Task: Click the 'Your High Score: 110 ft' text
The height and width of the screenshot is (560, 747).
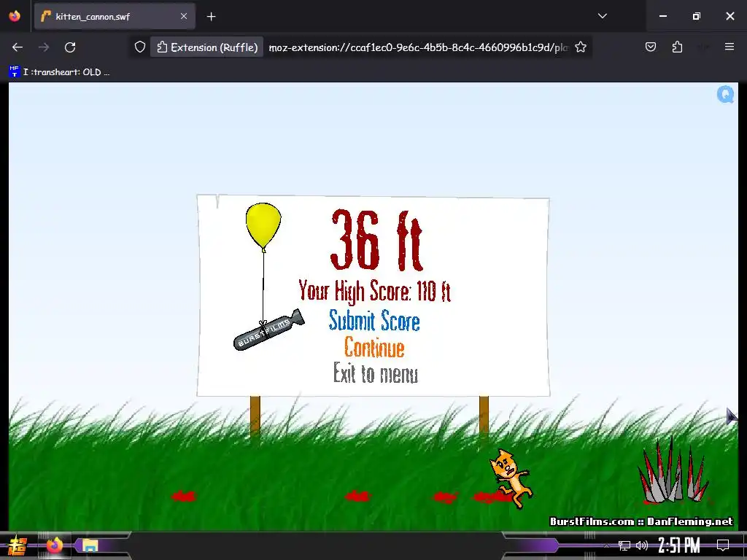Action: click(374, 291)
